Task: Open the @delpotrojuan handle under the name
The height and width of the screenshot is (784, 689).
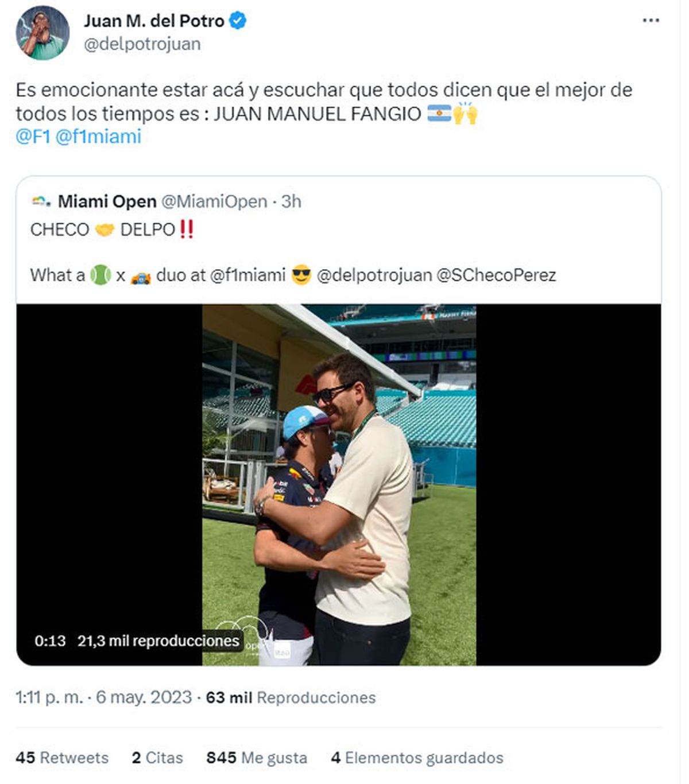Action: click(x=142, y=44)
